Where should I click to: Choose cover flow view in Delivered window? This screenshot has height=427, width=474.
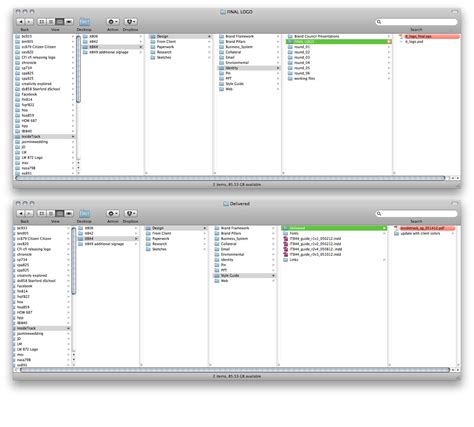69,213
